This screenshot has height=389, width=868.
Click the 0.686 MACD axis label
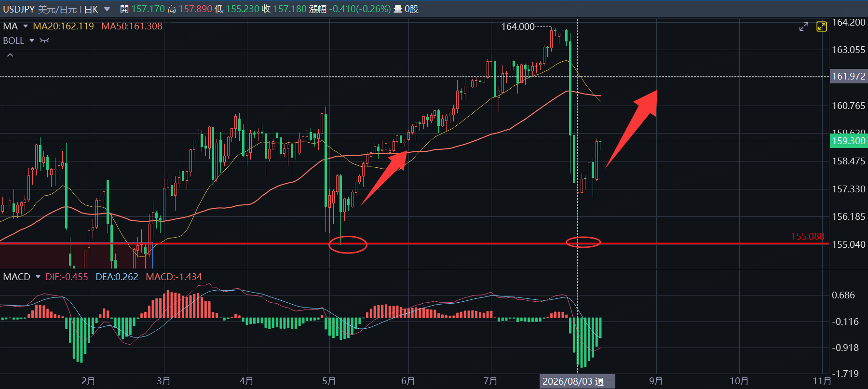point(843,295)
